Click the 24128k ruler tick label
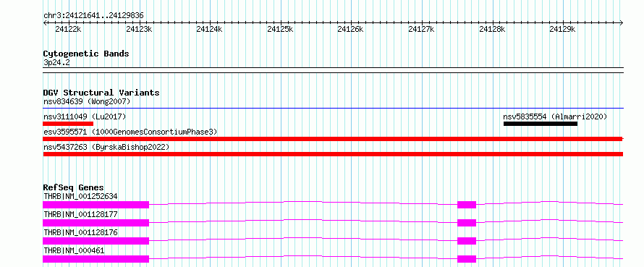 pos(491,29)
